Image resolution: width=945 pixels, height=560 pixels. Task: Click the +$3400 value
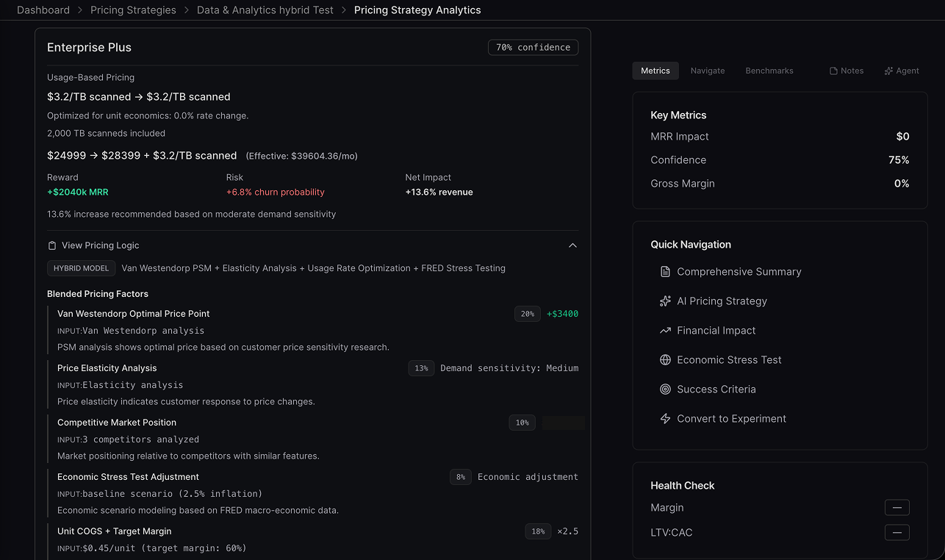click(x=563, y=314)
